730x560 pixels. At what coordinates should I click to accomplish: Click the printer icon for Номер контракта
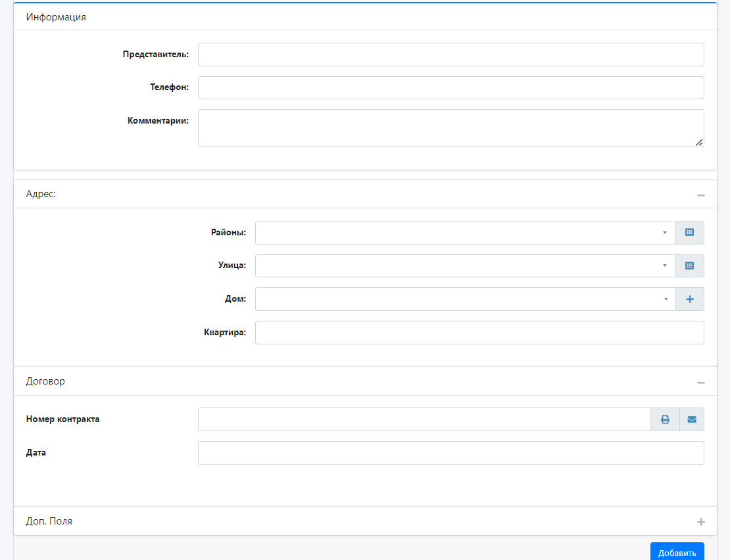(665, 419)
